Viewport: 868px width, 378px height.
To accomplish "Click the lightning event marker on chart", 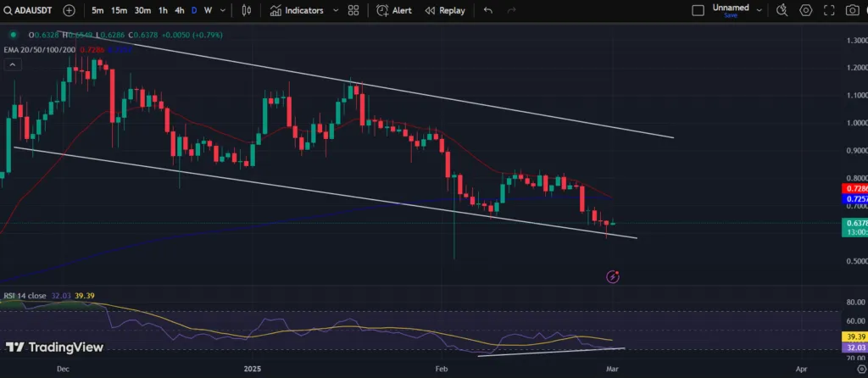I will (x=613, y=276).
